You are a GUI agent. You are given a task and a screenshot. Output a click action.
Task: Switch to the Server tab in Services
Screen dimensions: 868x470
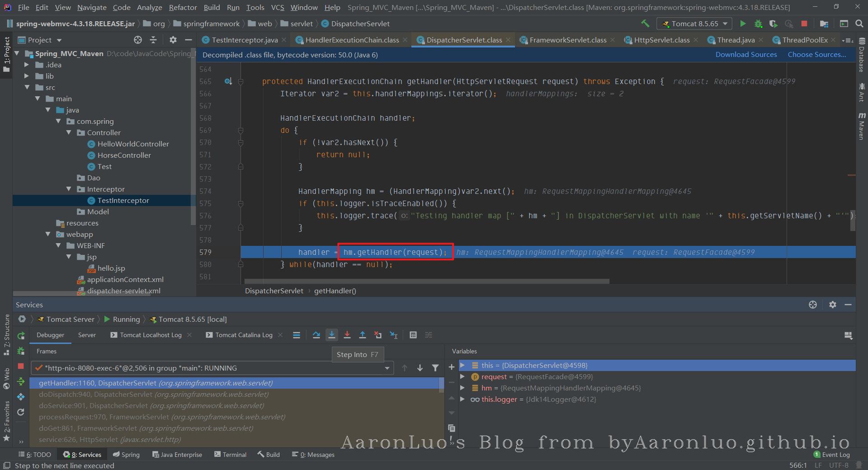tap(87, 335)
